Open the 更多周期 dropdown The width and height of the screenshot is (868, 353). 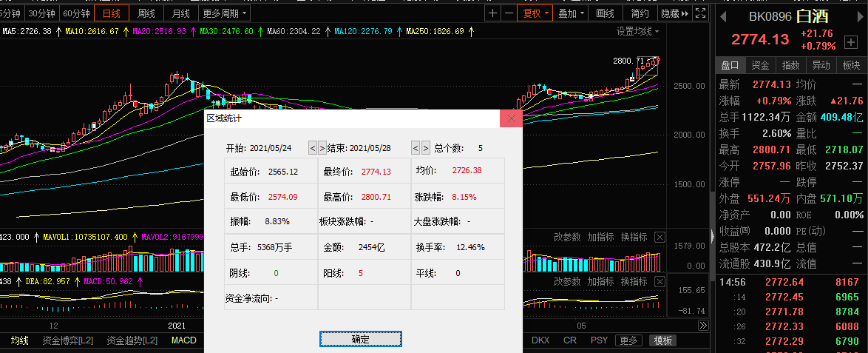pyautogui.click(x=226, y=13)
